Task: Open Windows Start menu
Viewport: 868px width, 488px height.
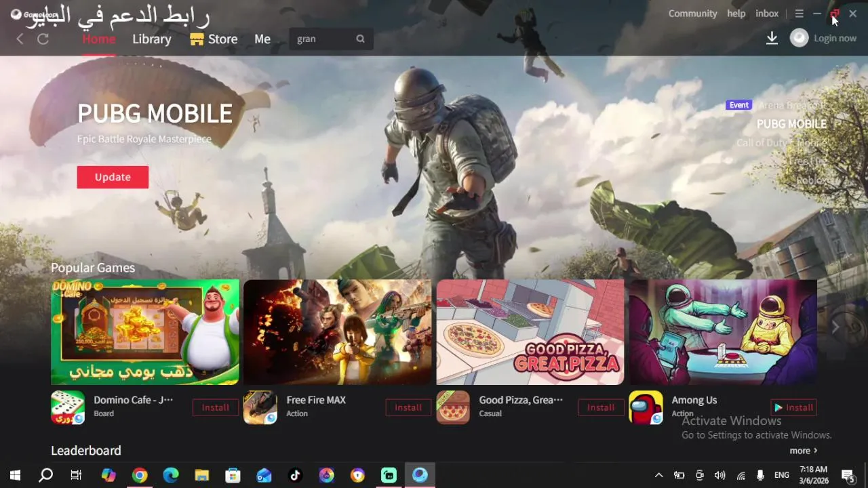Action: pyautogui.click(x=15, y=475)
